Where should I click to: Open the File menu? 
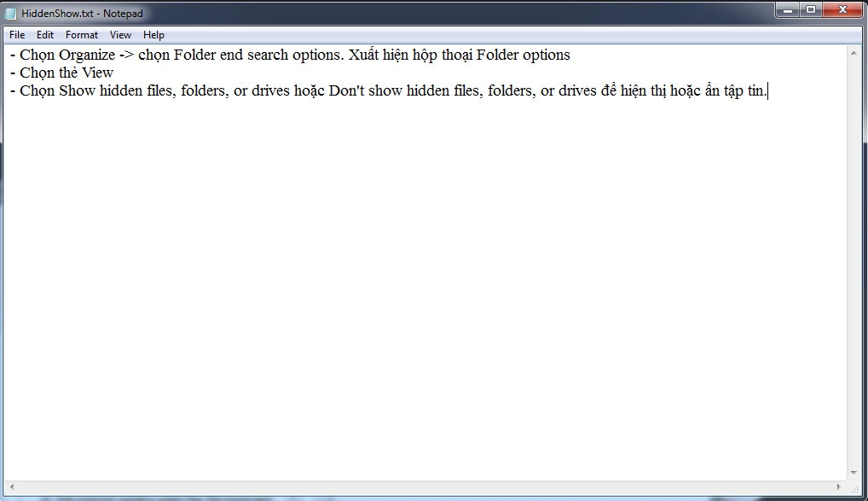click(17, 35)
